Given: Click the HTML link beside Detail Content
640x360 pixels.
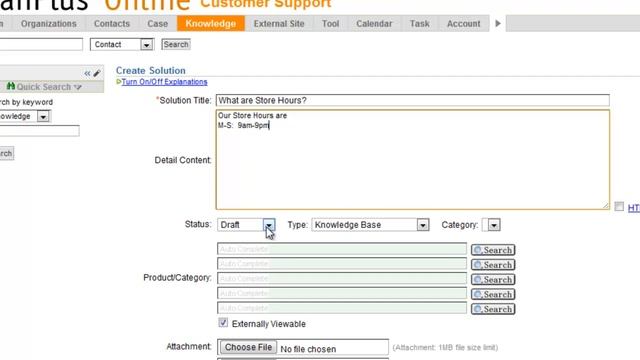Looking at the screenshot, I should tap(633, 208).
